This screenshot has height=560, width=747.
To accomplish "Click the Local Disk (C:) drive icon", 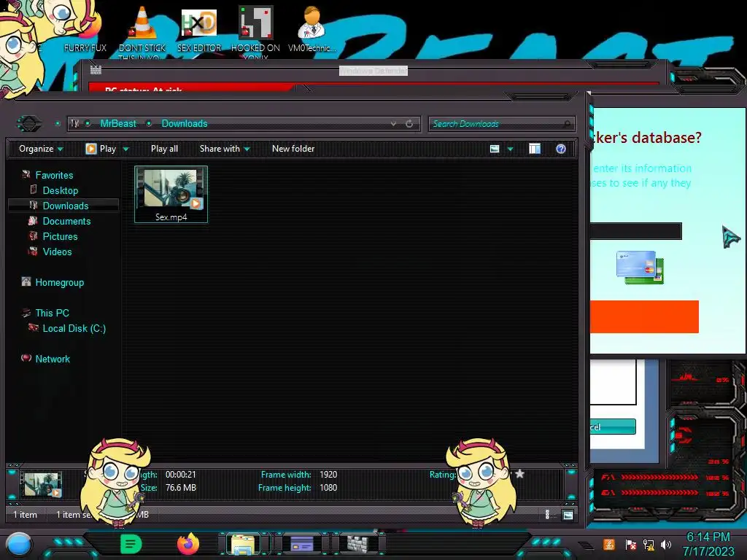I will click(34, 327).
